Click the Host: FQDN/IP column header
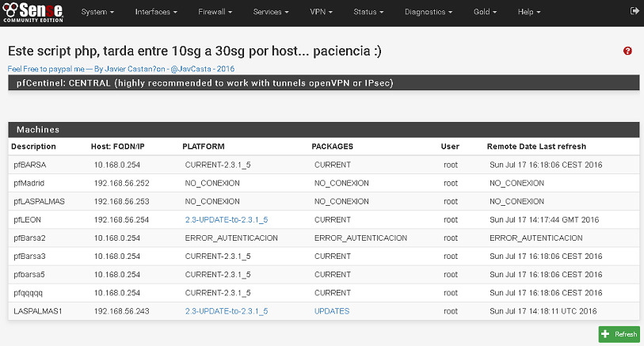The width and height of the screenshot is (644, 346). tap(118, 146)
